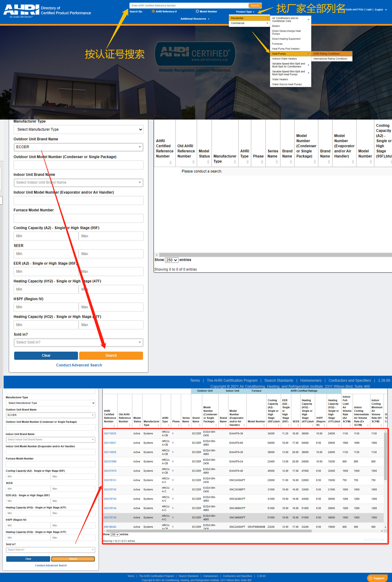Image resolution: width=392 pixels, height=582 pixels.
Task: Open Product Type menu
Action: 245,12
